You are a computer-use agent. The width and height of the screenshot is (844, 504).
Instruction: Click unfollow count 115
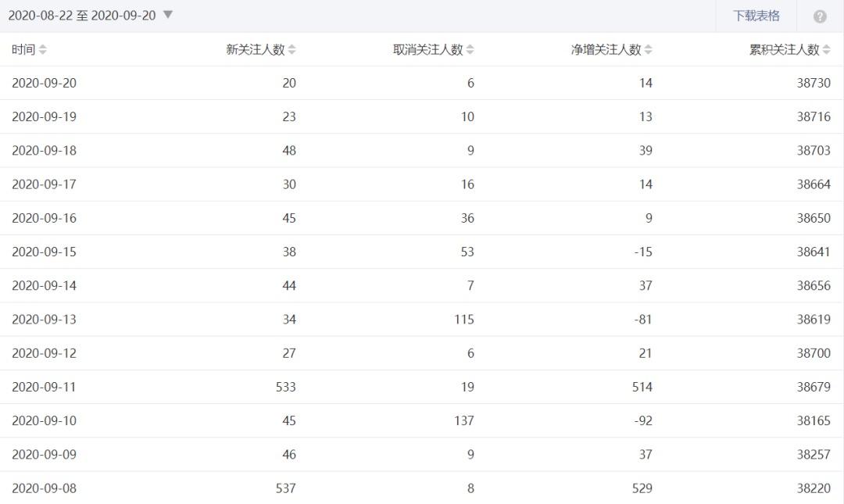(x=463, y=320)
